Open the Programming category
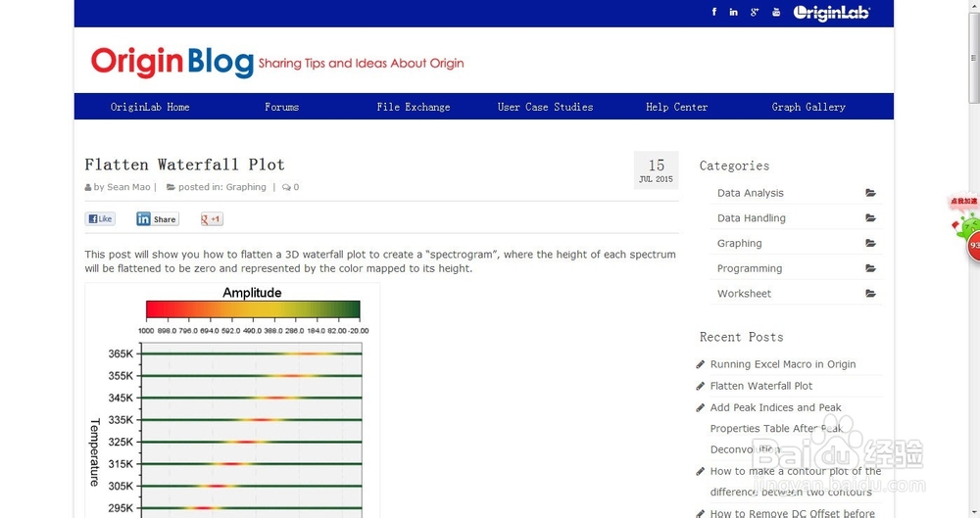This screenshot has height=518, width=980. tap(750, 268)
